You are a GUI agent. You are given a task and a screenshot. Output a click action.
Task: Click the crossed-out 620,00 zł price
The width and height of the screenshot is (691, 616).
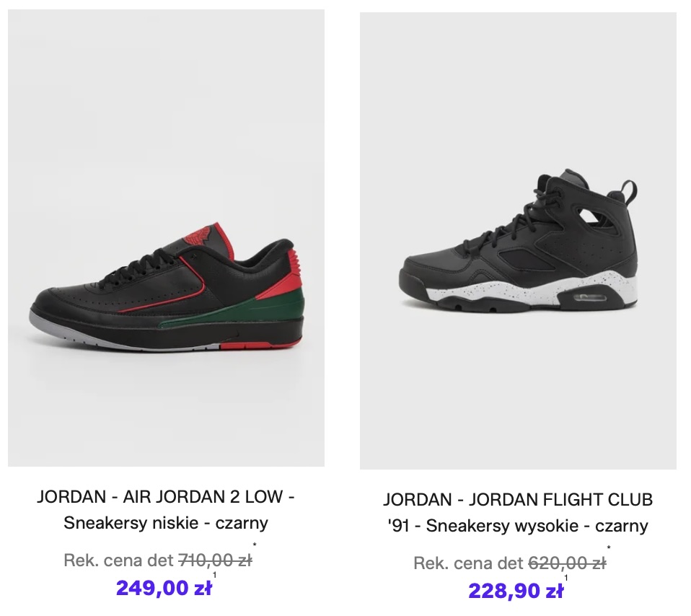tap(567, 563)
